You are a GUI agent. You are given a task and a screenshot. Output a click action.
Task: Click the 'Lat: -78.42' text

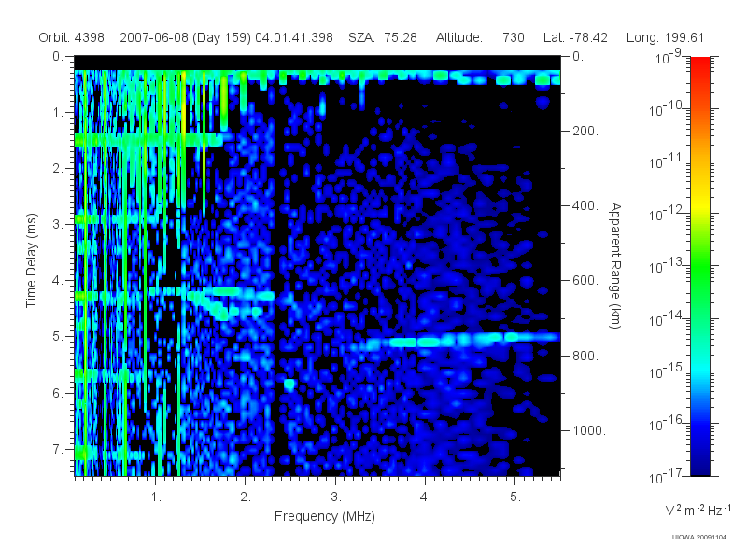(x=575, y=37)
